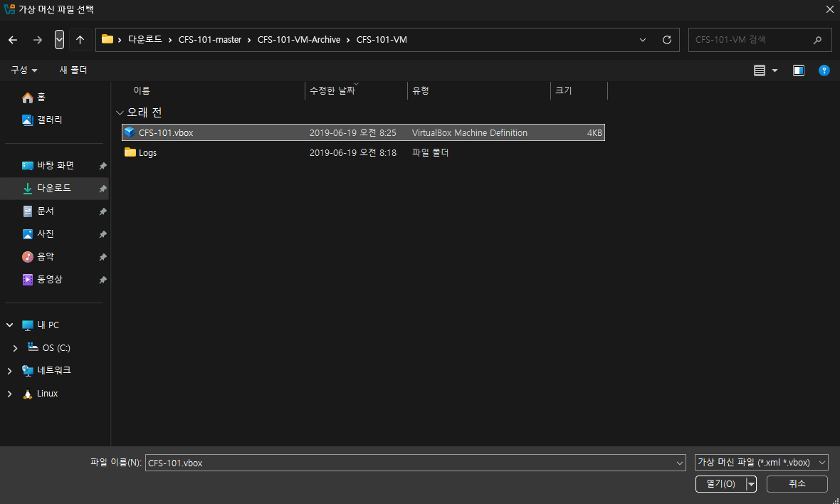
Task: Expand the file type filter combo box
Action: click(761, 463)
